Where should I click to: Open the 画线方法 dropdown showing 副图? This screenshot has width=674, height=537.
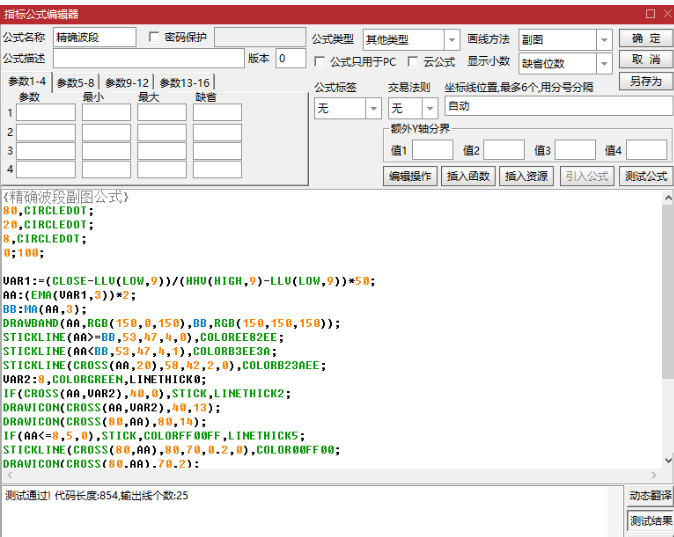(x=604, y=40)
